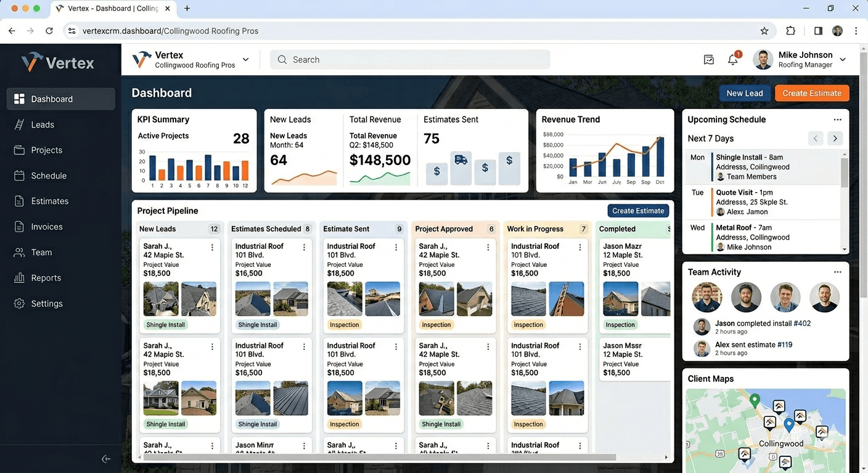The height and width of the screenshot is (473, 868).
Task: Open Upcoming Schedule options ellipsis
Action: 837,119
